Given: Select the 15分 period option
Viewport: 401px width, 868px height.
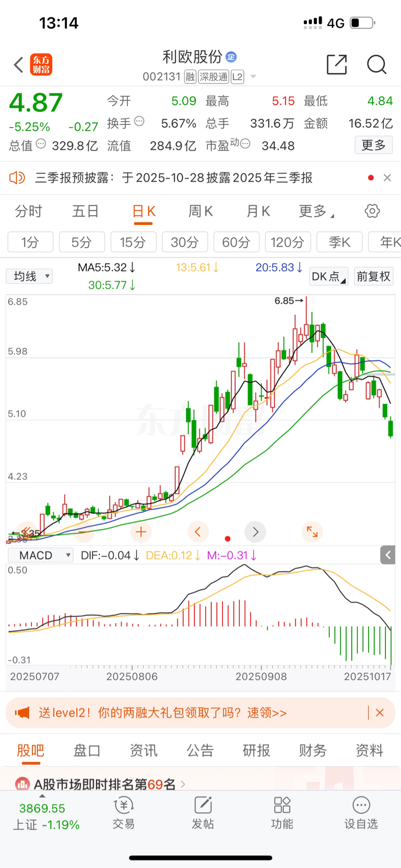Looking at the screenshot, I should [133, 242].
